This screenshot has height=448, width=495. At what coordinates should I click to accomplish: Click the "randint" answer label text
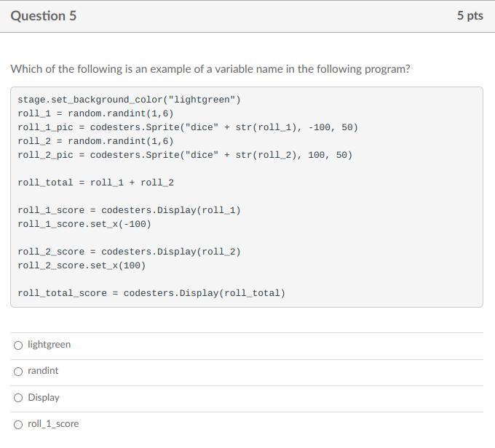(x=43, y=371)
